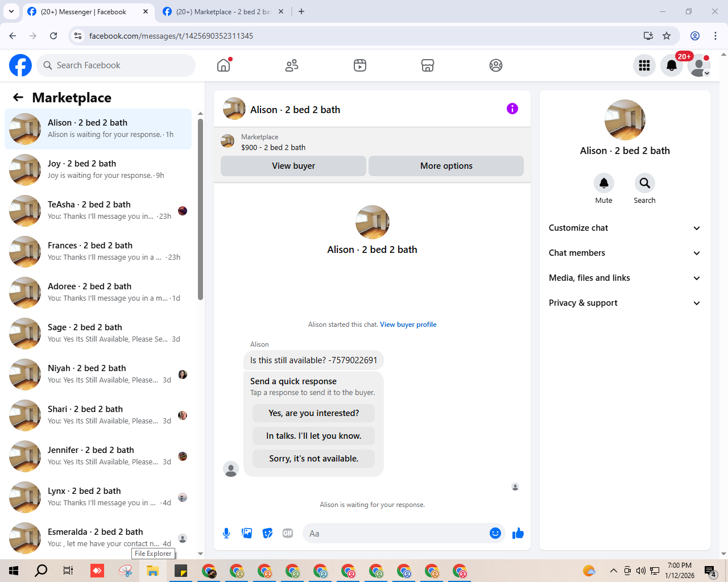Send 'Sorry, it's not available.' response
Image resolution: width=728 pixels, height=582 pixels.
point(314,459)
